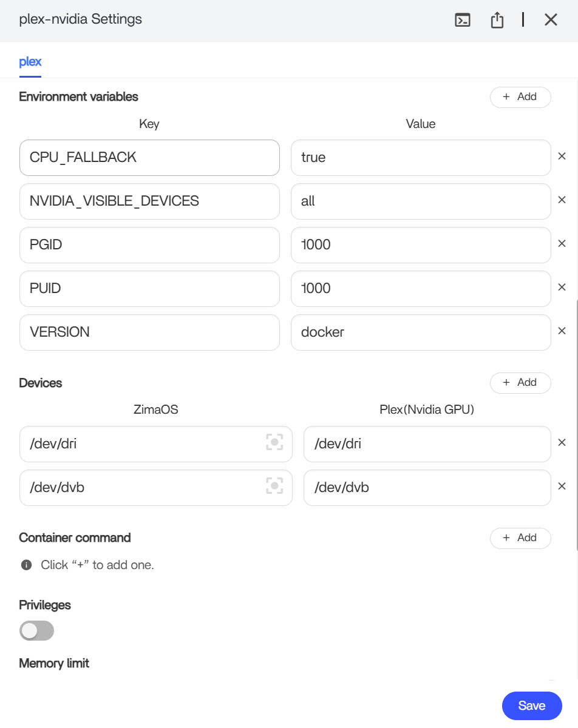Toggle the Privileges switch
Screen dimensions: 578x728
point(36,631)
